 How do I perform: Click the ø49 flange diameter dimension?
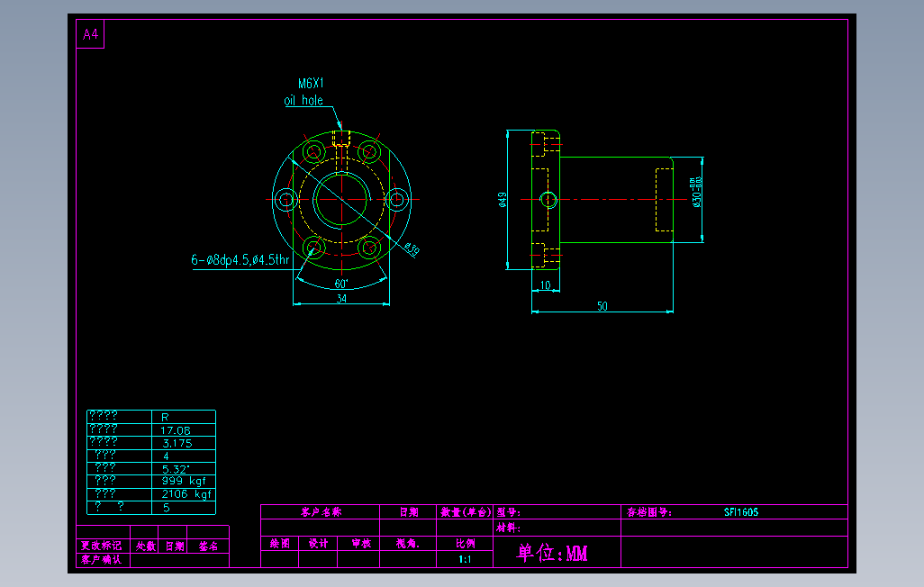tap(502, 200)
